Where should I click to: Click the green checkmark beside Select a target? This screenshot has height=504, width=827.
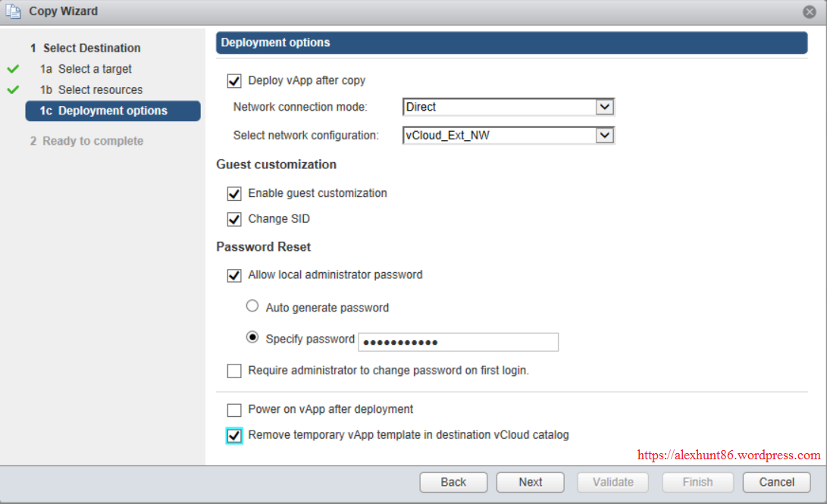13,69
